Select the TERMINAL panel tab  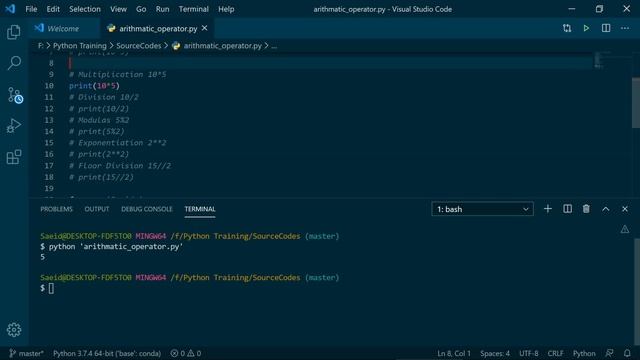200,209
